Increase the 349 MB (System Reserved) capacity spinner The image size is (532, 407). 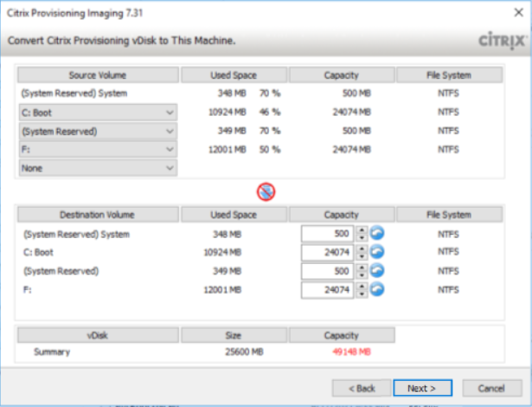click(x=362, y=267)
